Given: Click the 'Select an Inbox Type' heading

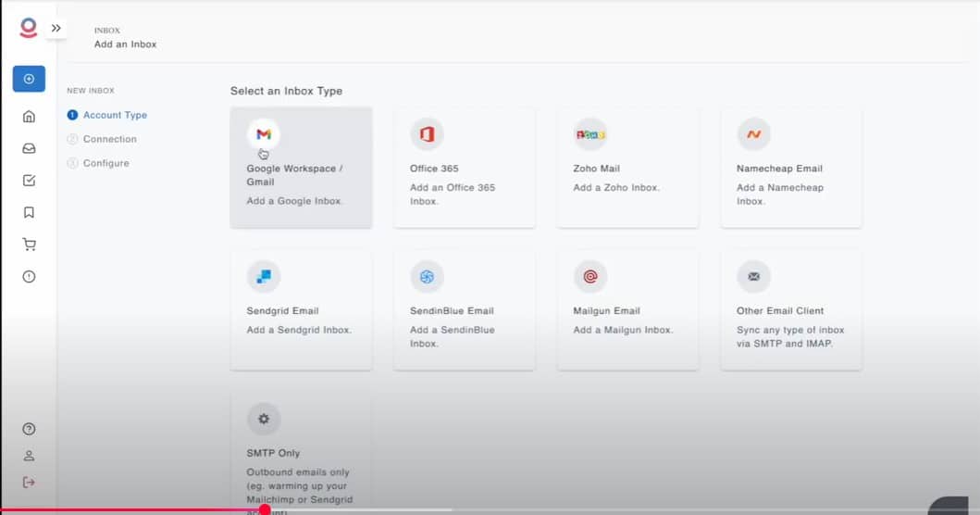Looking at the screenshot, I should tap(286, 91).
